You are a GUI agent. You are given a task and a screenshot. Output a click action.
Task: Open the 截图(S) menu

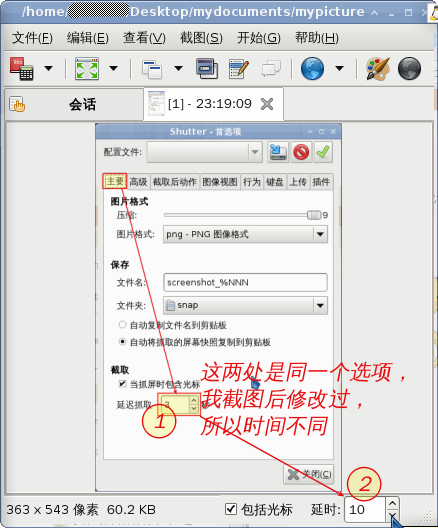[x=201, y=38]
